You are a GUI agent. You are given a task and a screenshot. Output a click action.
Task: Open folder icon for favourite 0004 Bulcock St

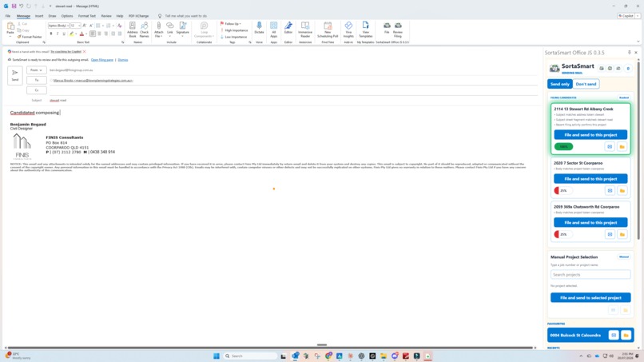pos(626,336)
